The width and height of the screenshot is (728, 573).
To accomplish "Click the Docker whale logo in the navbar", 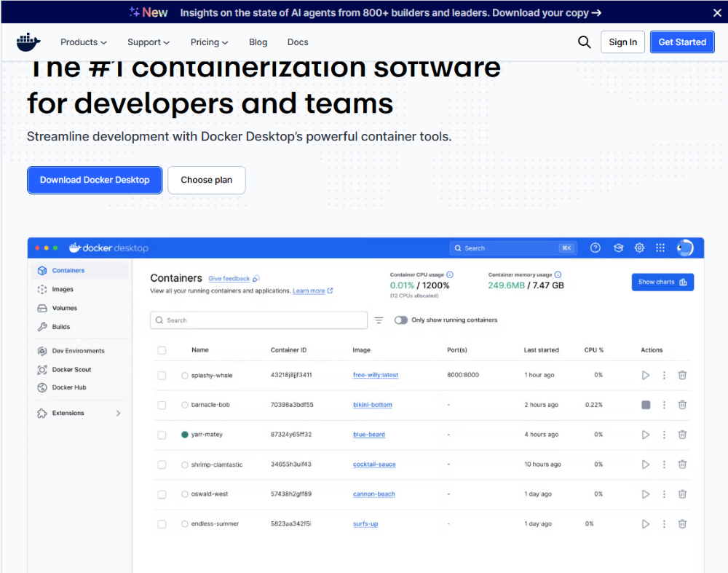I will (28, 42).
